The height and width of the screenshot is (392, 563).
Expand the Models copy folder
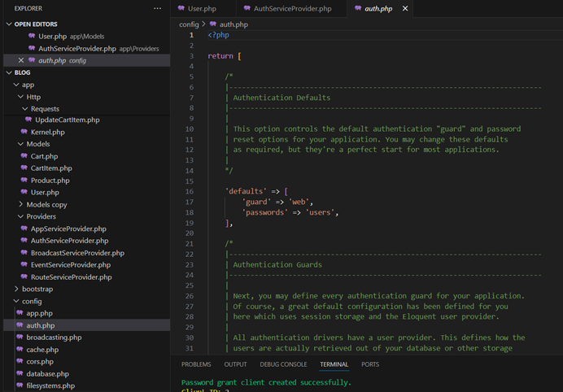point(22,204)
